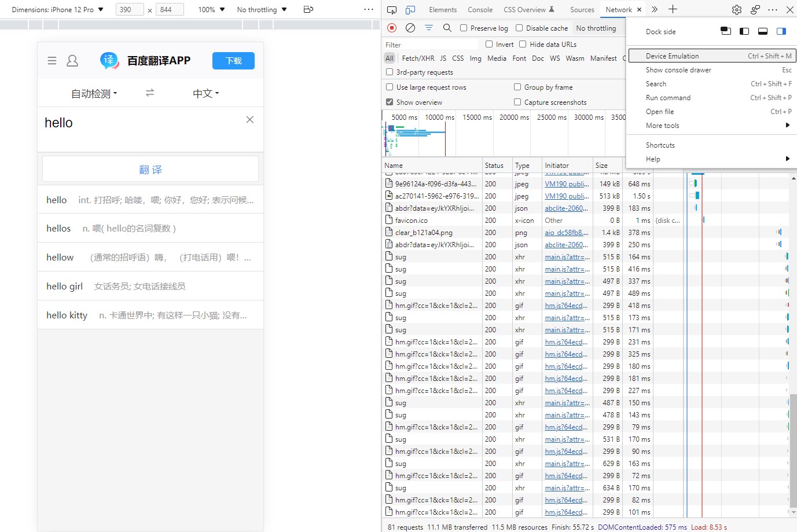
Task: Click the device width field showing 390
Action: point(130,9)
